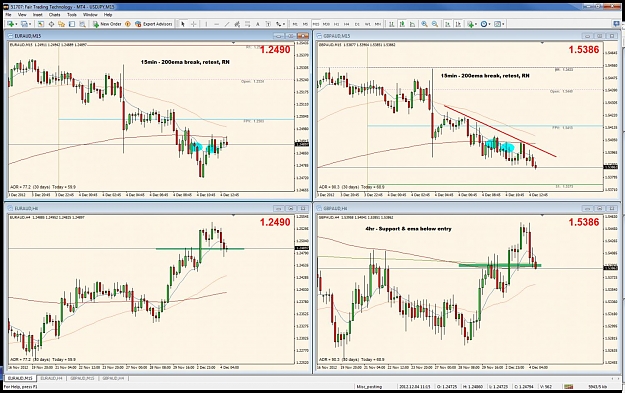The image size is (625, 393).
Task: Expand the Templates dropdown arrow
Action: pyautogui.click(x=503, y=24)
